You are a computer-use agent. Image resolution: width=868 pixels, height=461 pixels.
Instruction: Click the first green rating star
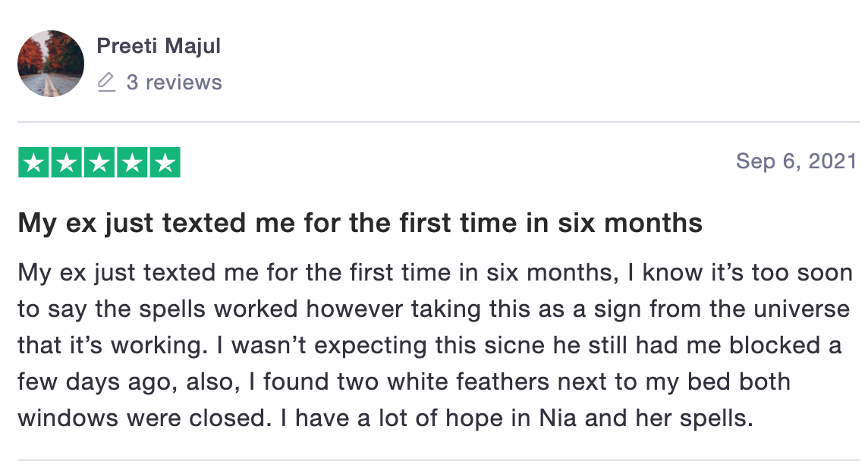click(x=34, y=163)
